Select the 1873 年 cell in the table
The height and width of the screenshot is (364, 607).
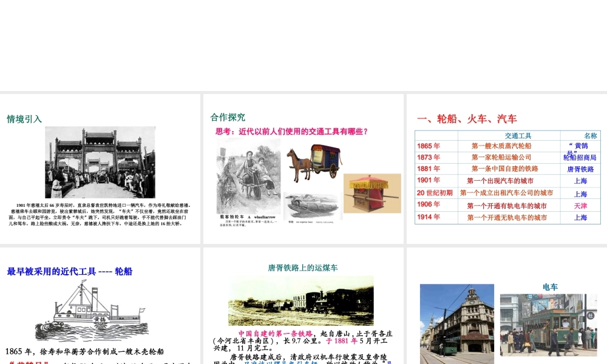pyautogui.click(x=429, y=157)
